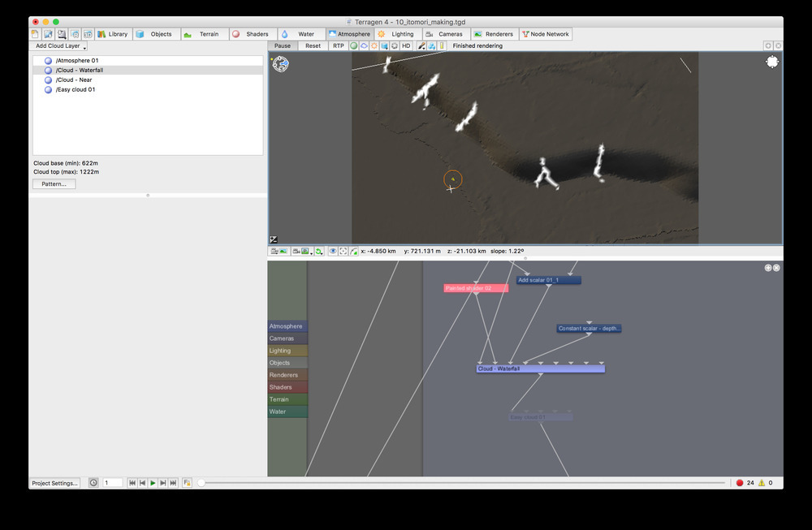Click the camera perspective mode icon

click(x=301, y=251)
